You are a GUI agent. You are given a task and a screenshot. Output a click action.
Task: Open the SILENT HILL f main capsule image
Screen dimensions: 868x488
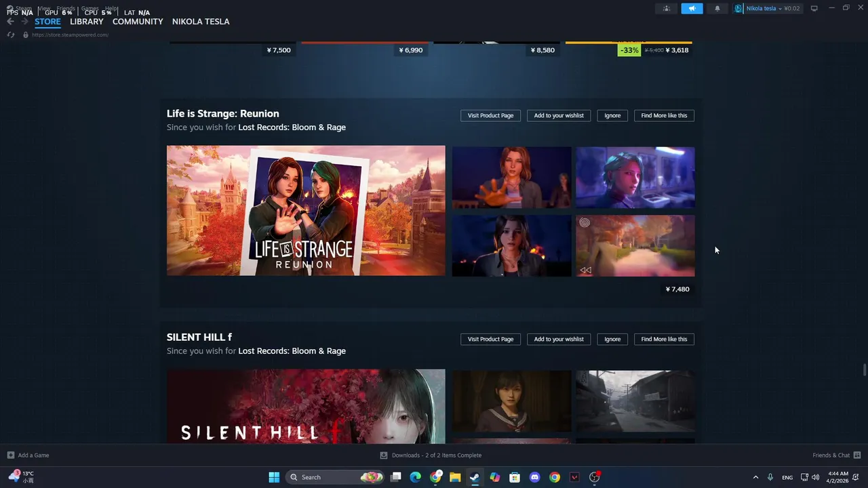click(306, 407)
